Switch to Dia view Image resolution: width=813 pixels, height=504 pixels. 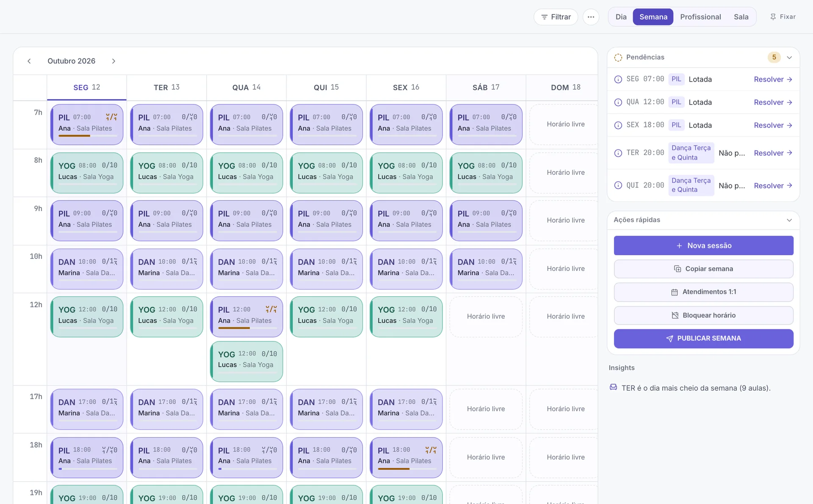click(621, 17)
